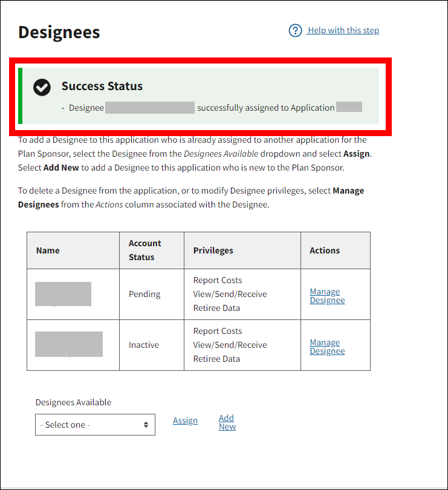Click the Success Status heading

click(102, 86)
